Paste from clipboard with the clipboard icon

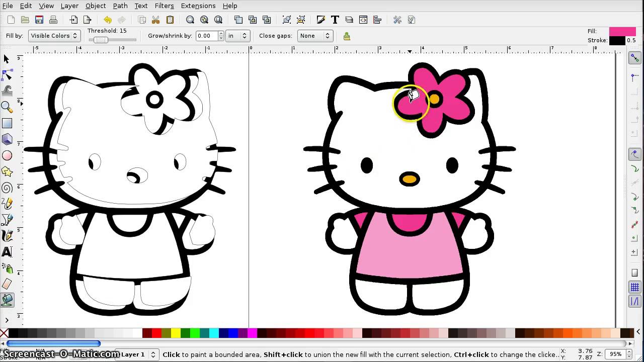click(170, 20)
